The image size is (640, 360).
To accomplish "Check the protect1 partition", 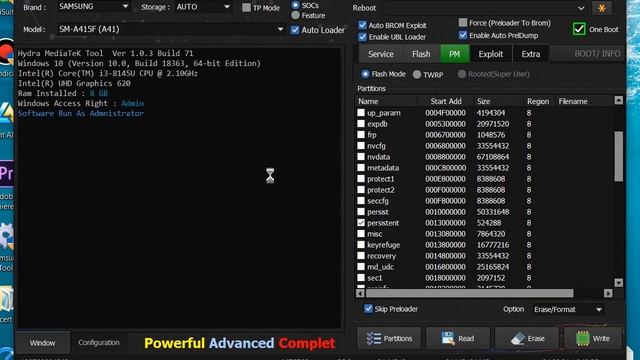I will coord(361,179).
